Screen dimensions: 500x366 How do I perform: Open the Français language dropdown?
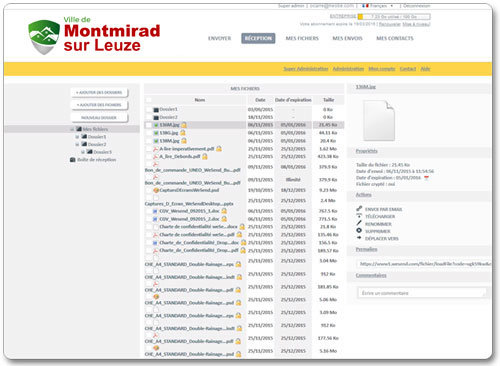378,6
